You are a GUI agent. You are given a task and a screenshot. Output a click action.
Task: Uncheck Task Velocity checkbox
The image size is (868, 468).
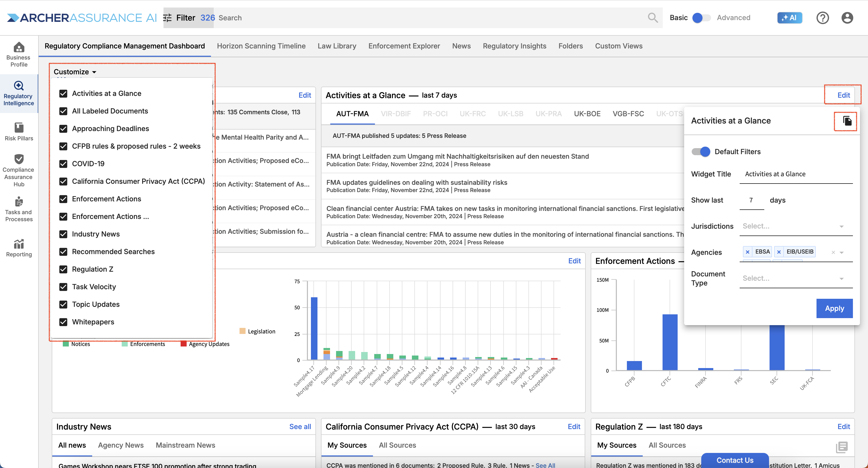click(x=63, y=287)
